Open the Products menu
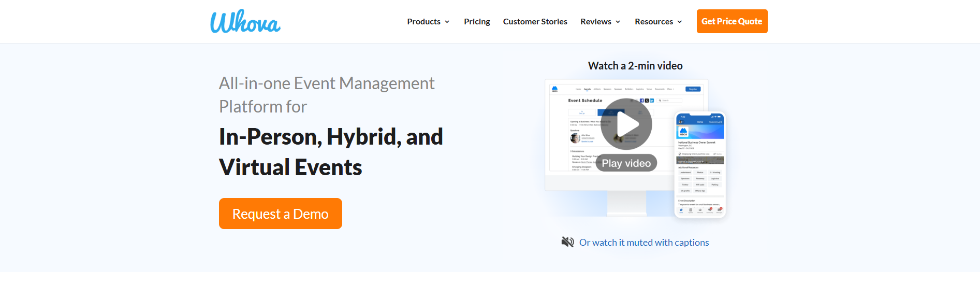 tap(423, 22)
